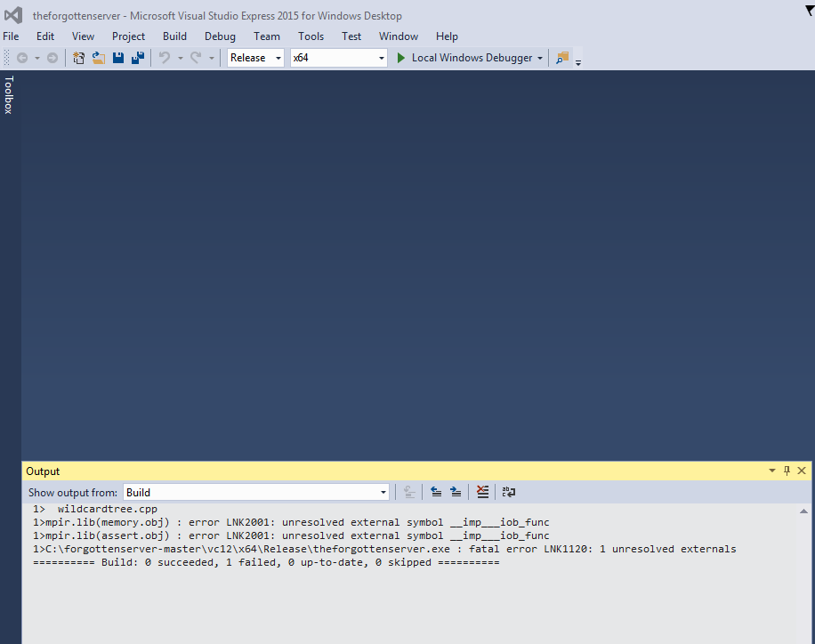Open the Tools menu
815x644 pixels.
(311, 36)
